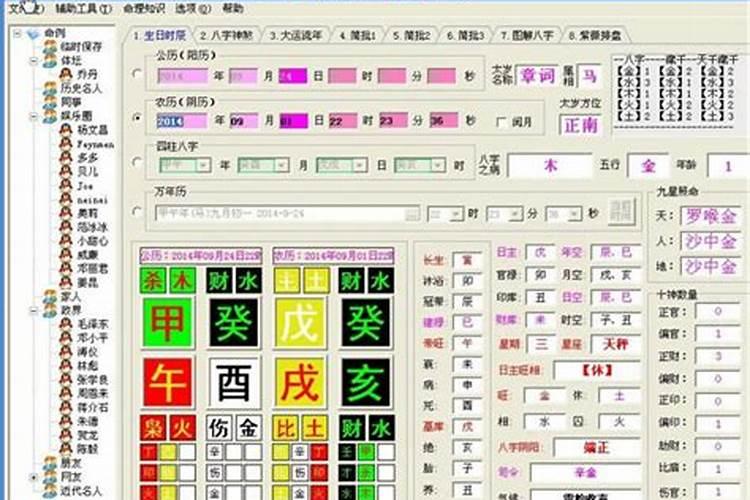Viewport: 750px width, 500px height.
Task: Select the 乔丹 person icon in tree
Action: tap(66, 74)
